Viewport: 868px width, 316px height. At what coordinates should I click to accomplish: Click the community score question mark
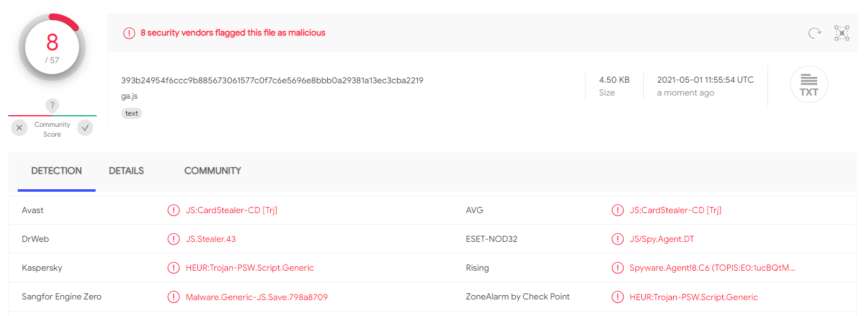pyautogui.click(x=53, y=105)
